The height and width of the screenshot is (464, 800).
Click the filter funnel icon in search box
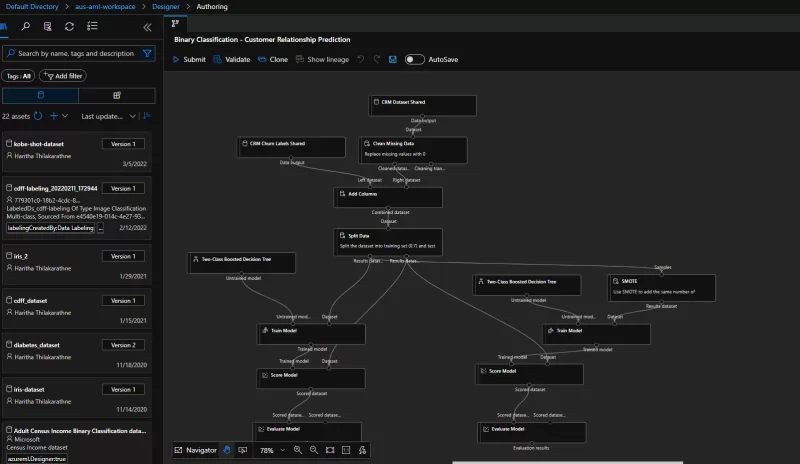[148, 53]
